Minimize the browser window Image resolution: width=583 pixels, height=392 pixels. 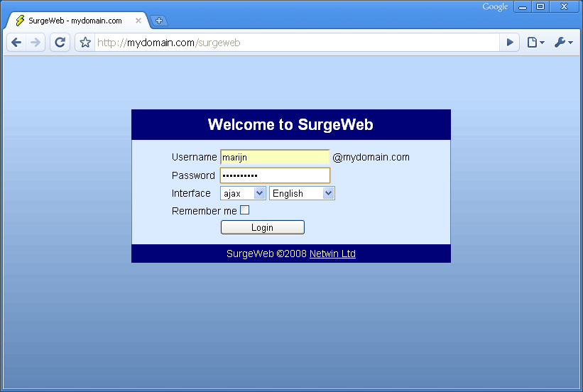[523, 7]
